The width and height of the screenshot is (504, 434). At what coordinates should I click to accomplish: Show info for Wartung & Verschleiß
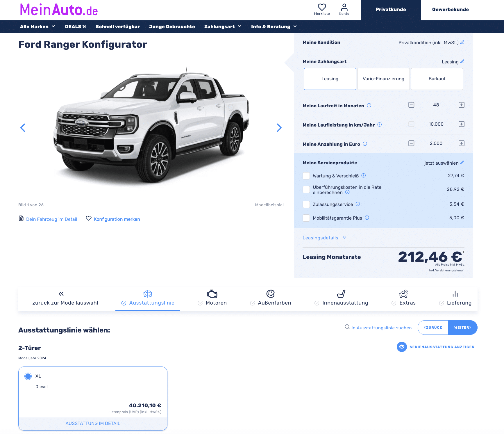pyautogui.click(x=364, y=175)
